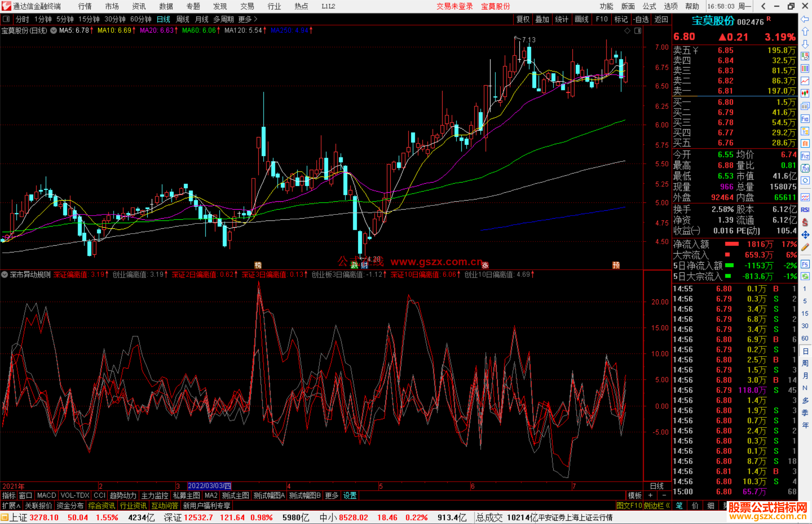
Task: Click the red S sidebar icon
Action: point(805,222)
